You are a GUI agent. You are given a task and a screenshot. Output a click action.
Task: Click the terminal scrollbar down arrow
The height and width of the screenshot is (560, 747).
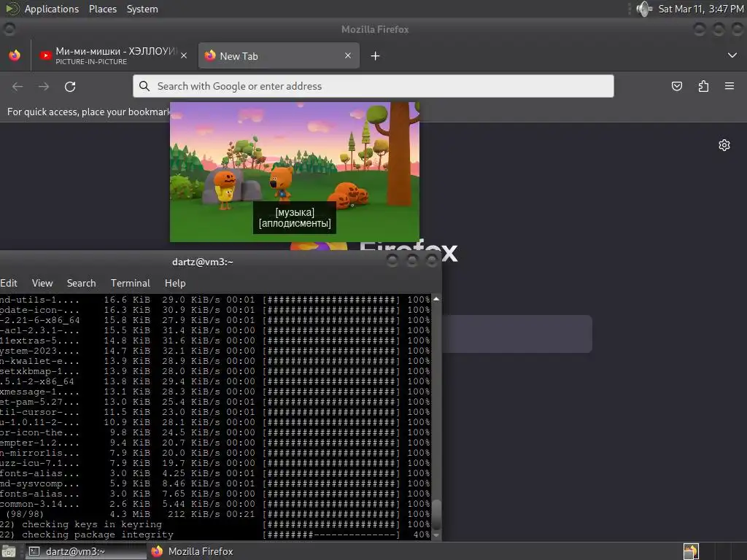pos(436,535)
